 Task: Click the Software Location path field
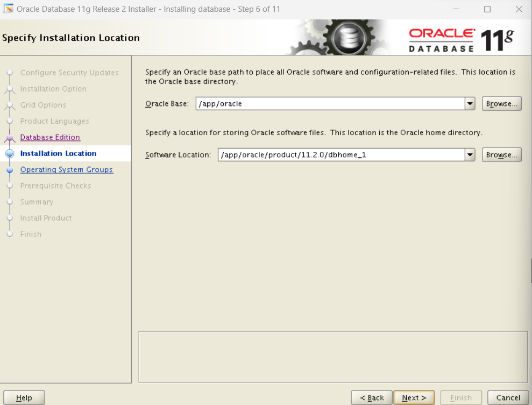[342, 155]
